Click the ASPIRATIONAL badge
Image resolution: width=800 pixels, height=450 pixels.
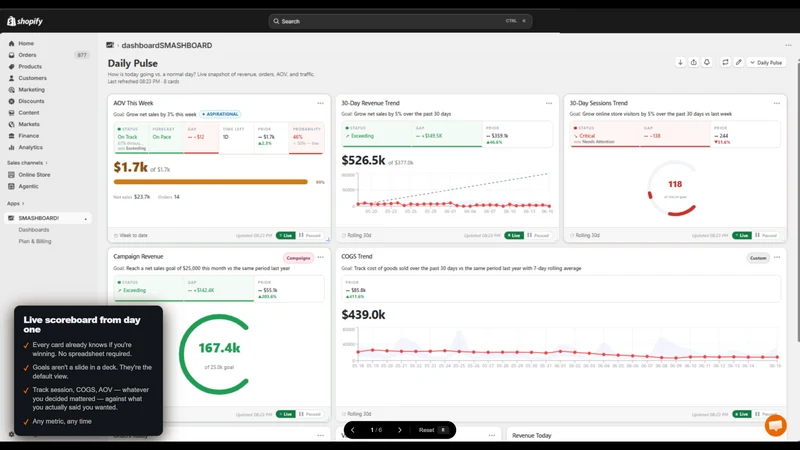[x=220, y=114]
